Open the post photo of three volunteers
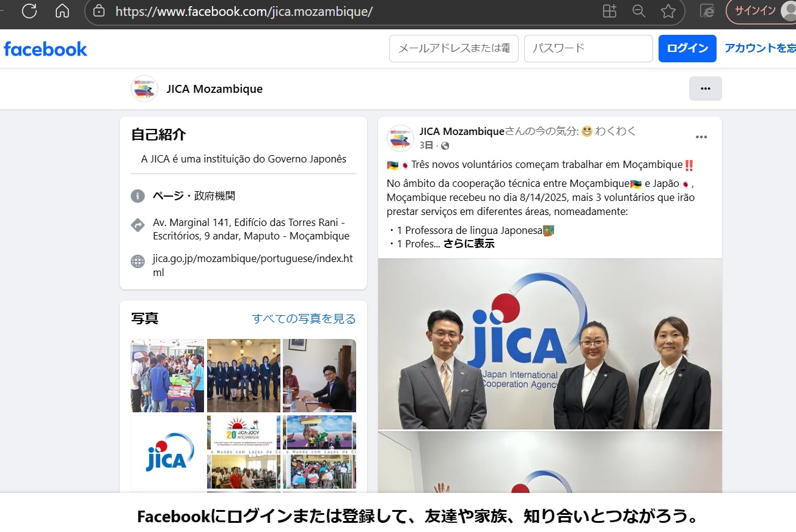Screen dimensions: 796x532 pyautogui.click(x=550, y=344)
